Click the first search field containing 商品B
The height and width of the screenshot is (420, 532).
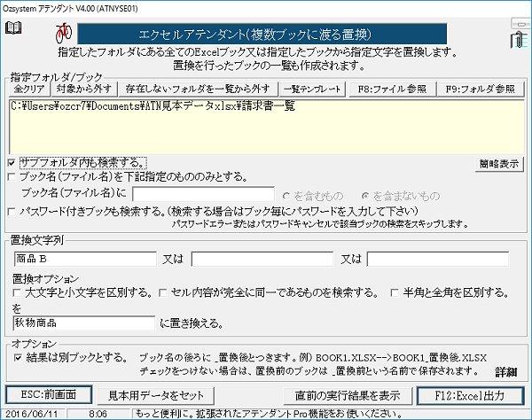pos(85,259)
